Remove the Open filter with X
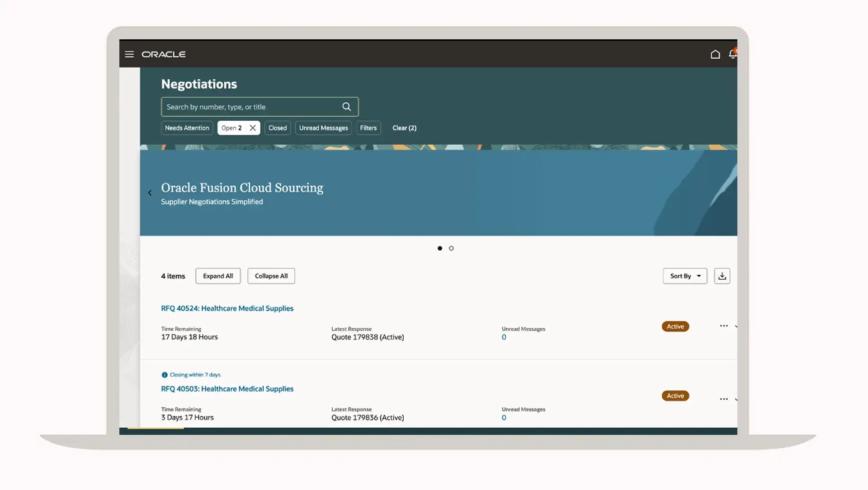This screenshot has height=490, width=868. 253,128
